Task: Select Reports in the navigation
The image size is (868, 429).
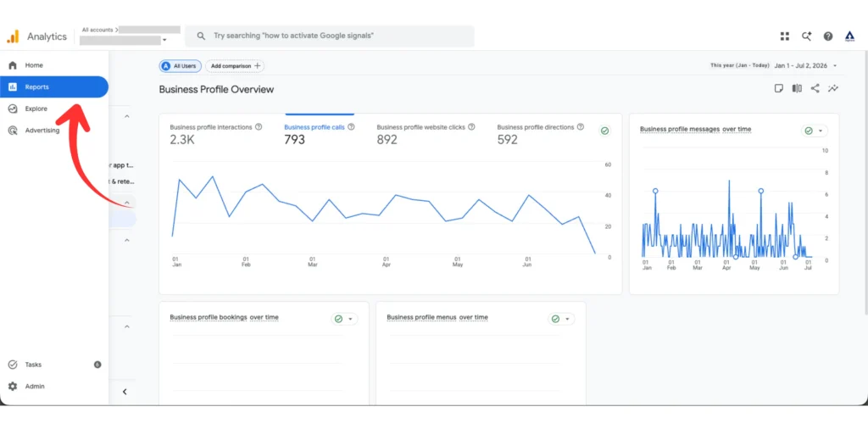Action: pyautogui.click(x=54, y=87)
